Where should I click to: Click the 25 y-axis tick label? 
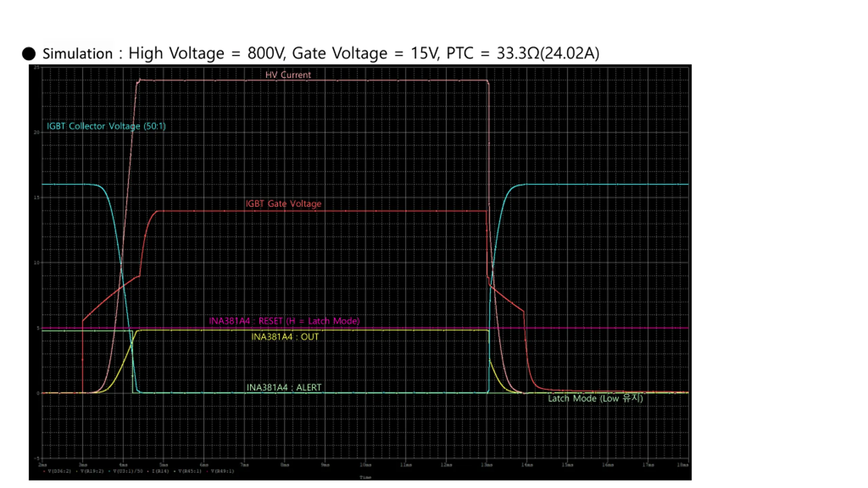pyautogui.click(x=37, y=67)
